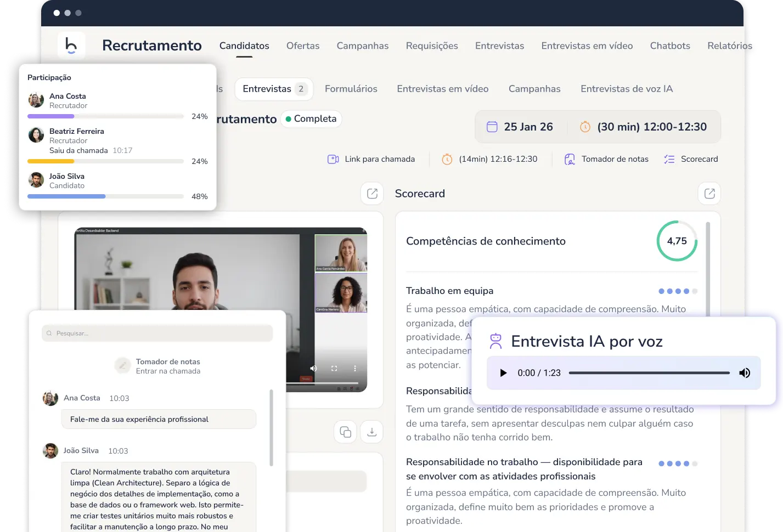Click the Trabalho em equipa rating dots

pyautogui.click(x=678, y=291)
